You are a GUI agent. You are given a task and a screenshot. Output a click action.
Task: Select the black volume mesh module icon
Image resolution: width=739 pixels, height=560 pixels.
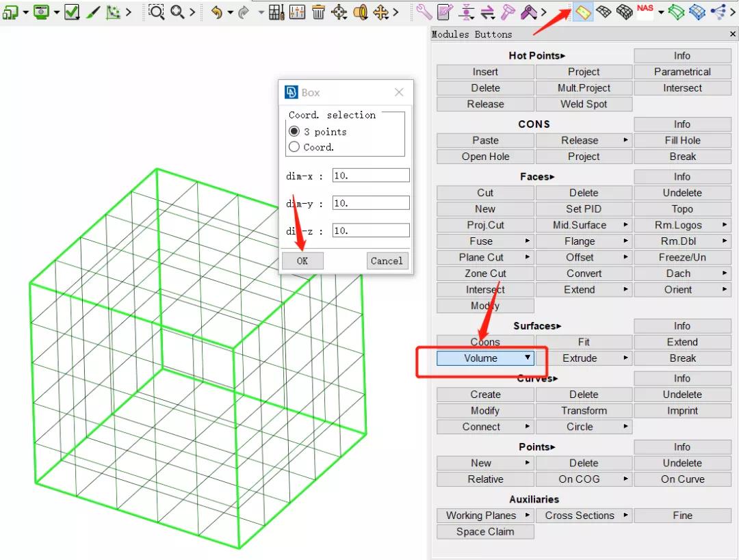[625, 12]
